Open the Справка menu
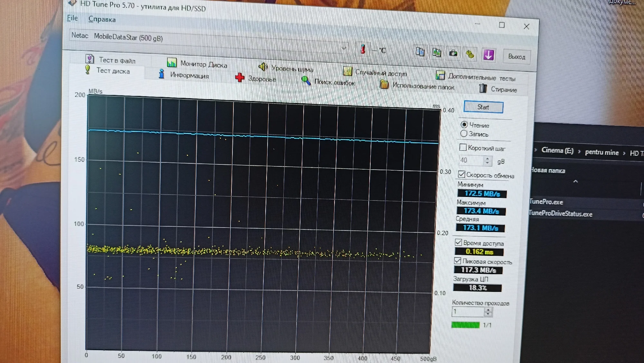The height and width of the screenshot is (363, 644). 102,19
